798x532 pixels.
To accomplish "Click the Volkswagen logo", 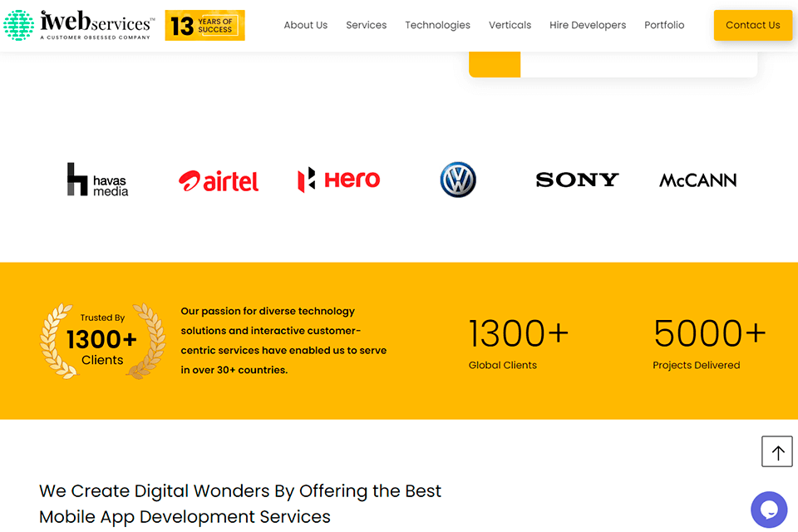I will [458, 180].
